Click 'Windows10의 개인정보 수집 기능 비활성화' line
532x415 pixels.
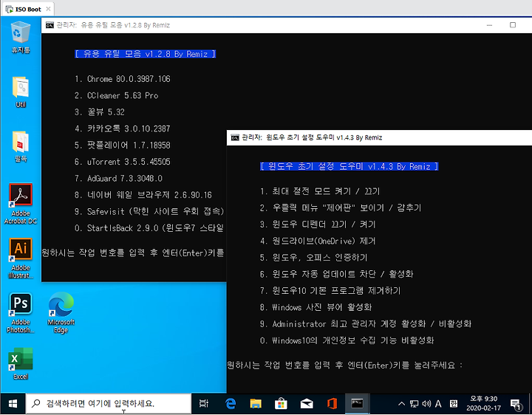pos(347,340)
